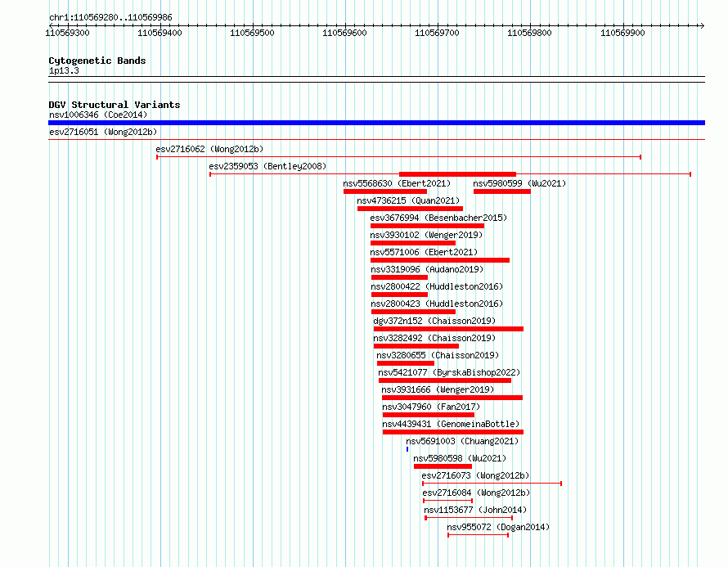Click the red bar under nsv5980599
Viewport: 728px width, 567px height.
pyautogui.click(x=502, y=191)
